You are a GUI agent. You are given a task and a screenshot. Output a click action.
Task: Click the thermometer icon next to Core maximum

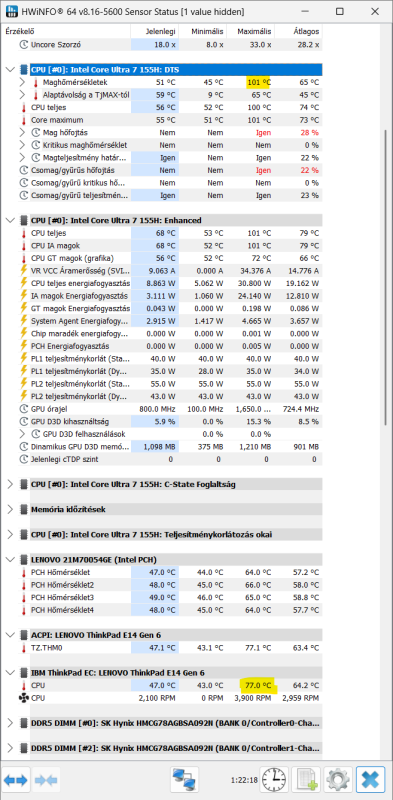coord(23,120)
